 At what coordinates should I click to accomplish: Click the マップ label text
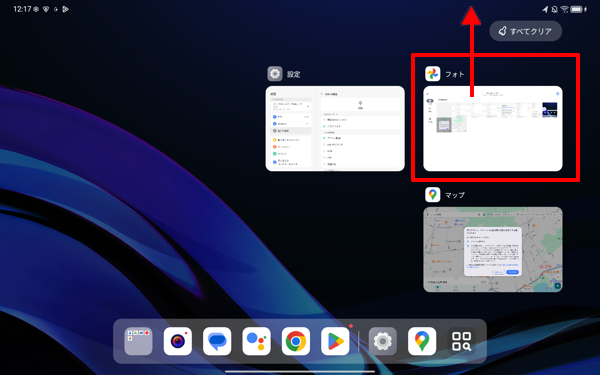455,195
